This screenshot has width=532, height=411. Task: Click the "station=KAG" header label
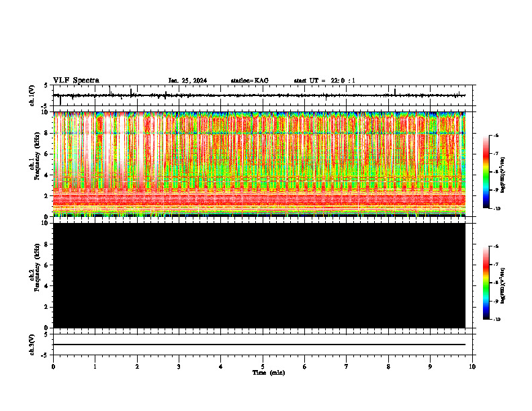pyautogui.click(x=250, y=81)
